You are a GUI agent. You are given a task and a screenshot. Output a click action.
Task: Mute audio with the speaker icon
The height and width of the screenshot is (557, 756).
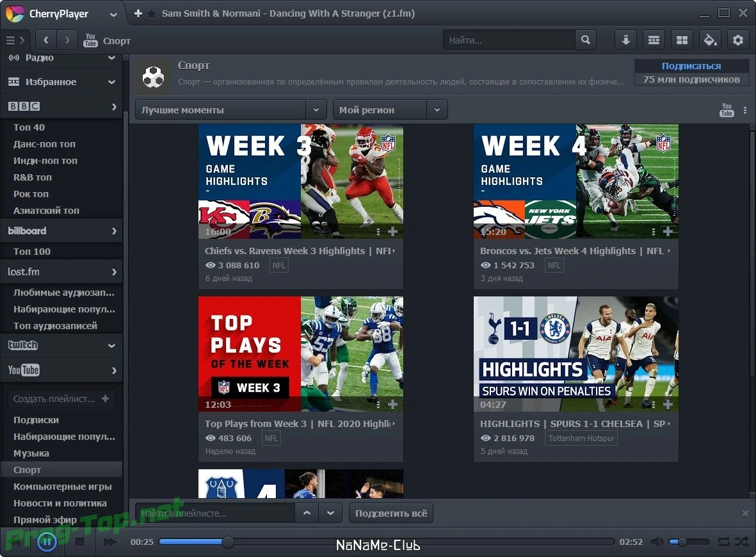point(657,542)
